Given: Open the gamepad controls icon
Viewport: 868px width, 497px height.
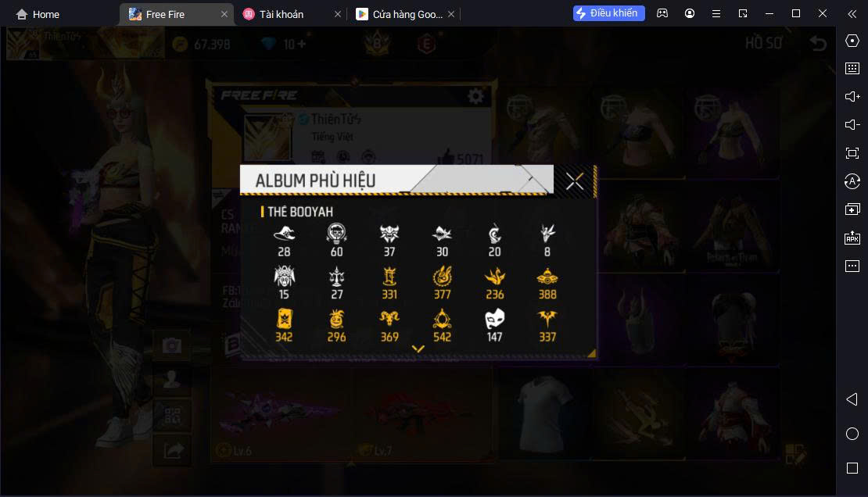Looking at the screenshot, I should coord(662,14).
